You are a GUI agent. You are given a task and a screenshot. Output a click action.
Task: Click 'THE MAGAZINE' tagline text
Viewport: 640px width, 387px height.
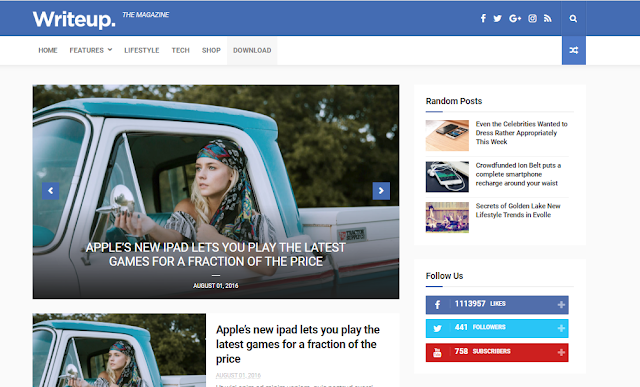point(145,15)
